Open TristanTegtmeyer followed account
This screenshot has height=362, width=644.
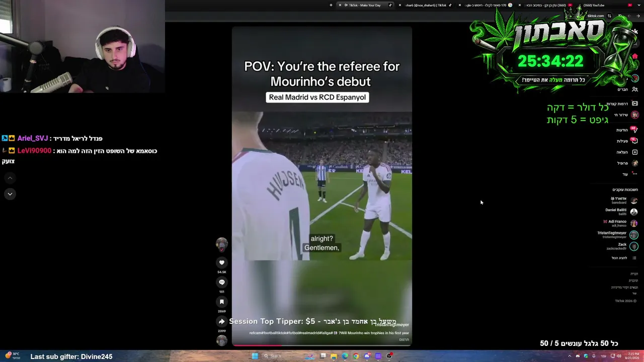tap(618, 235)
